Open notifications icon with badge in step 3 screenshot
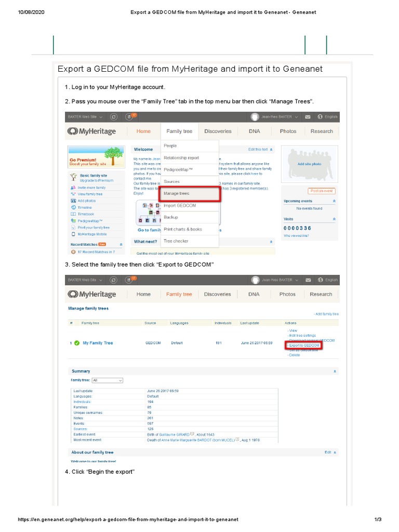The image size is (399, 532). point(129,280)
